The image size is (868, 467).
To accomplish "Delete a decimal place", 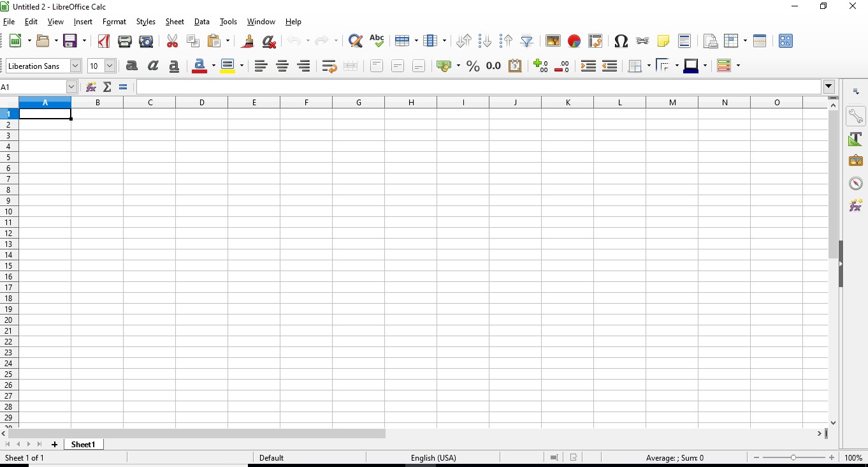I will tap(562, 66).
